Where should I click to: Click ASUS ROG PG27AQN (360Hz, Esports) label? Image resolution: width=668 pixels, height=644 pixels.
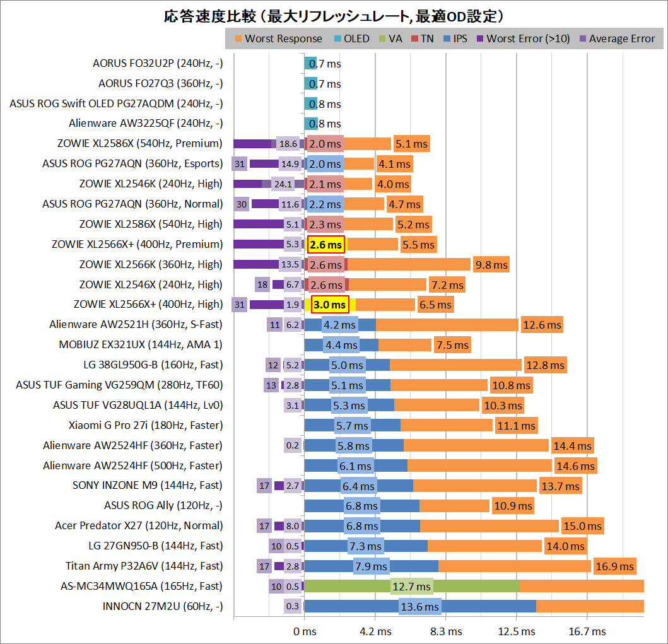click(132, 164)
